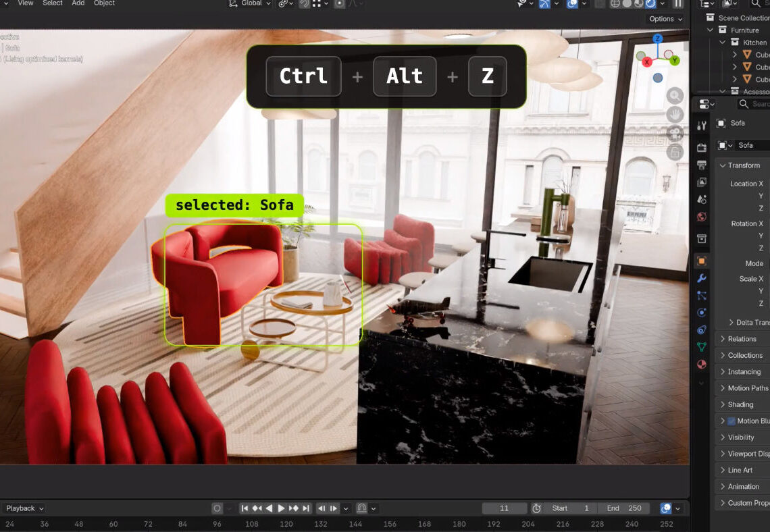Viewport: 770px width, 532px height.
Task: Expand the Delta Transform subpanel
Action: coord(748,323)
